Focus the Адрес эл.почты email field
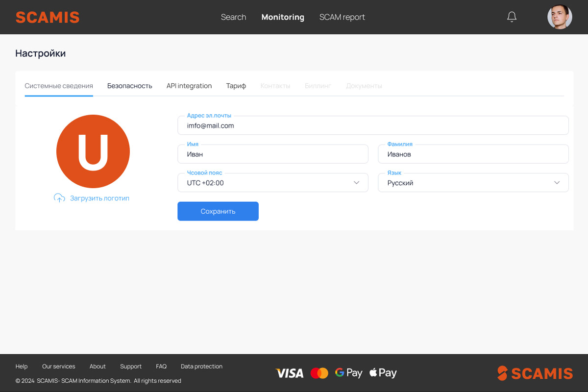The height and width of the screenshot is (392, 588). [372, 125]
